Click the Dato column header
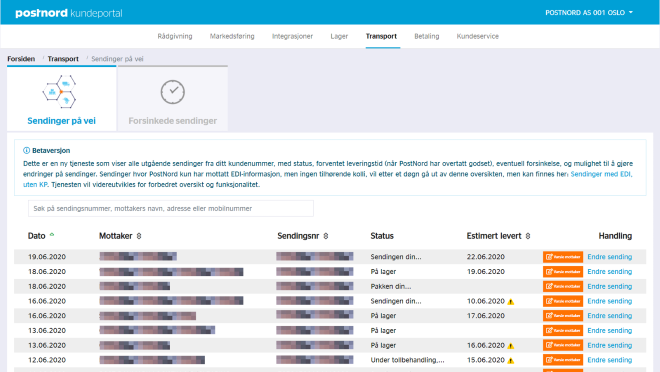 [37, 236]
